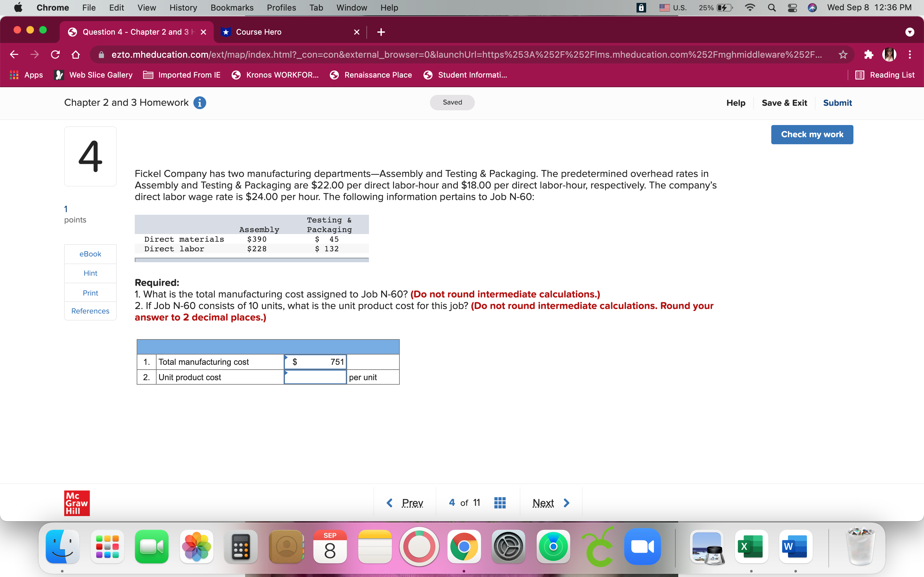Open the History menu in the menu bar
924x577 pixels.
click(183, 7)
